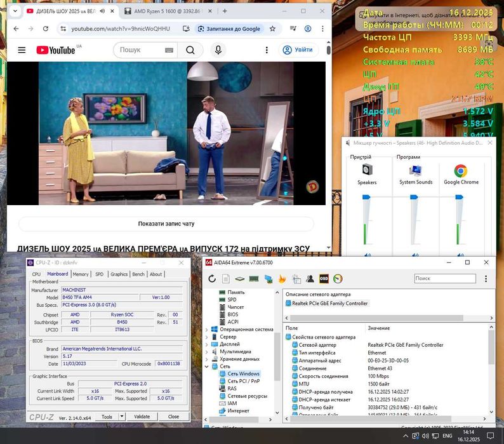
Task: Start YouTube voice search microphone
Action: (218, 50)
